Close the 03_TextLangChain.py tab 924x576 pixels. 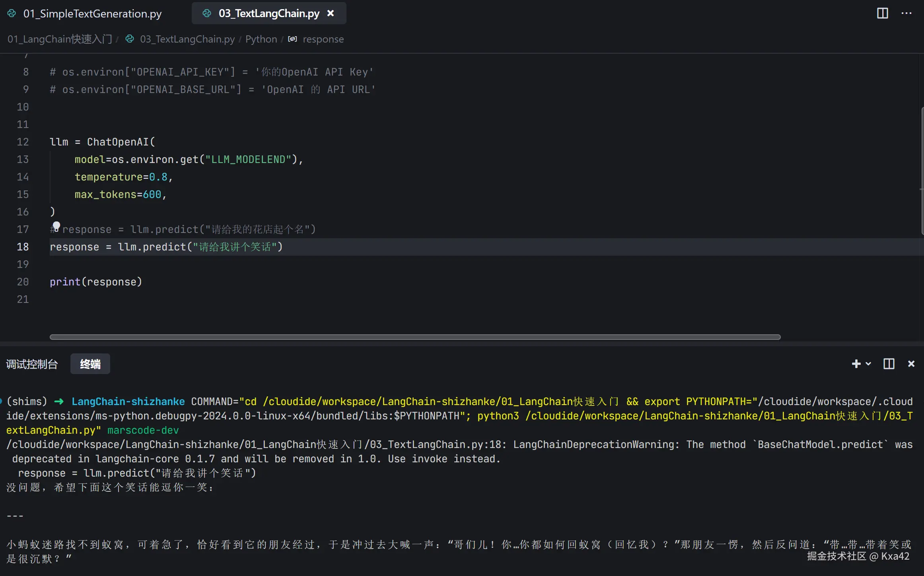click(x=330, y=13)
